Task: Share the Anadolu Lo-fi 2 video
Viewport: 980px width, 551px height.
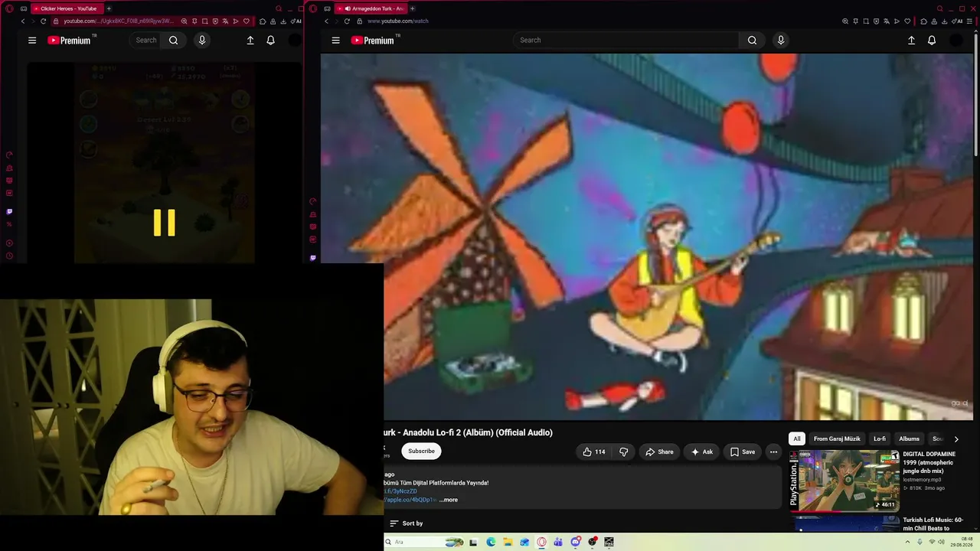Action: [x=659, y=452]
